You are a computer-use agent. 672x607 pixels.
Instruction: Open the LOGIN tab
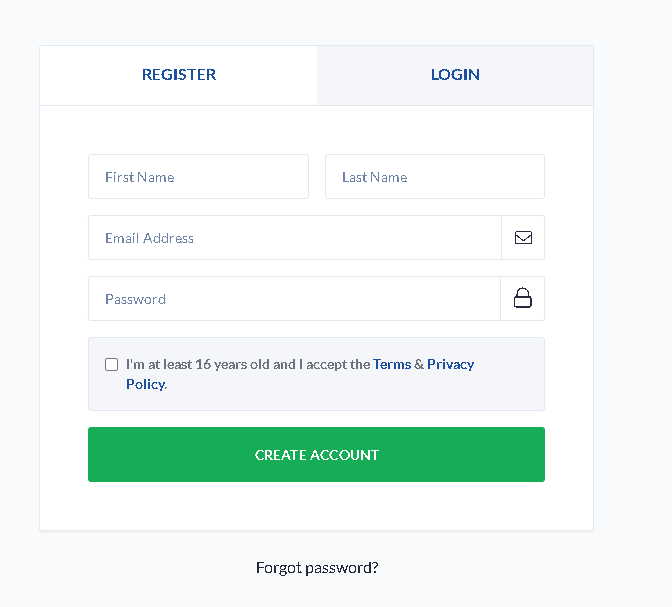(x=455, y=75)
